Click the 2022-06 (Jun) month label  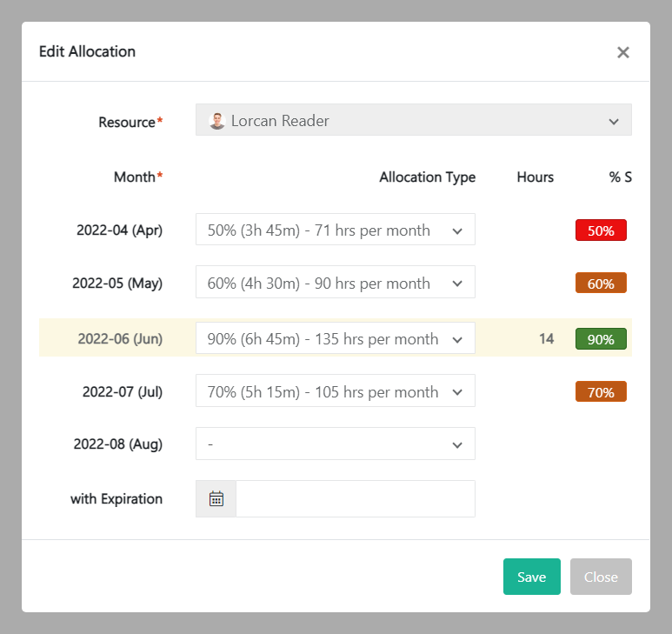click(x=120, y=339)
